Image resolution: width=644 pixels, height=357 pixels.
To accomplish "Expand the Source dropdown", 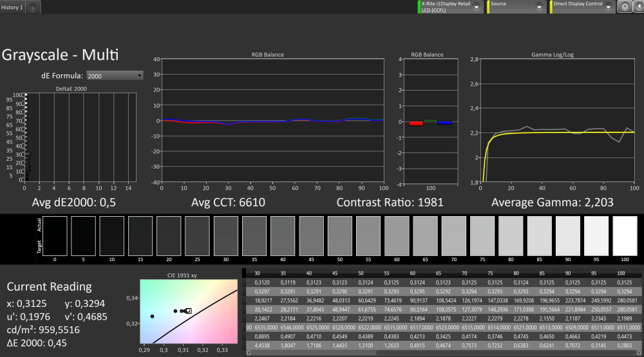I will coord(516,6).
